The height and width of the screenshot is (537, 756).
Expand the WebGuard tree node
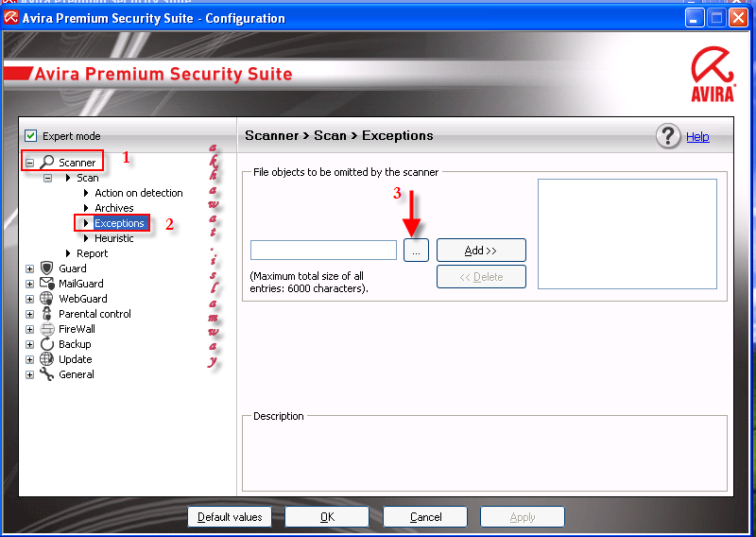pyautogui.click(x=30, y=299)
